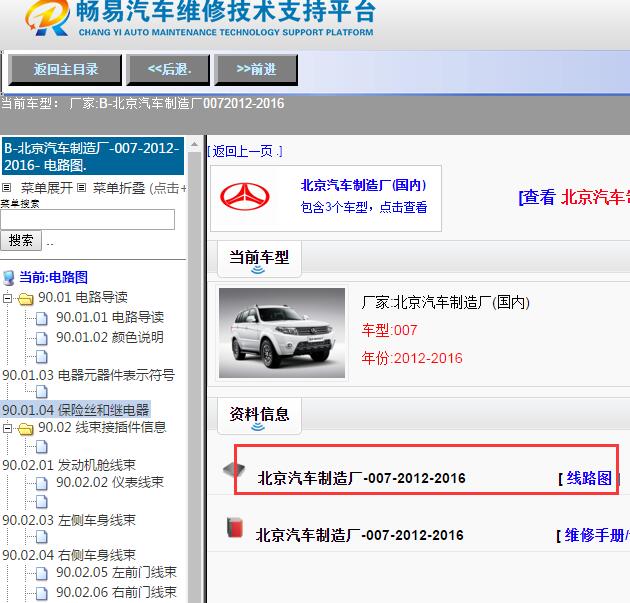Select the 当前:电路图 root label
This screenshot has width=630, height=603.
(x=53, y=277)
